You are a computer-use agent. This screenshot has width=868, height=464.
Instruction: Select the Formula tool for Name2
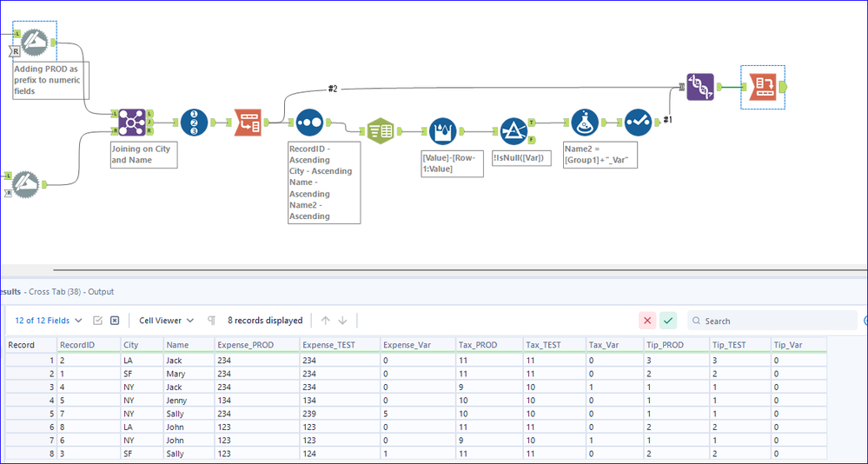click(585, 123)
